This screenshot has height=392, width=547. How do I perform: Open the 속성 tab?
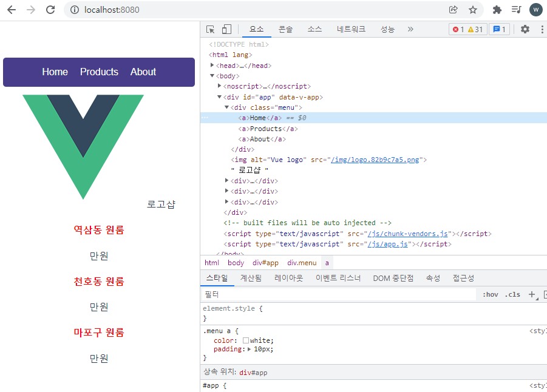click(433, 278)
